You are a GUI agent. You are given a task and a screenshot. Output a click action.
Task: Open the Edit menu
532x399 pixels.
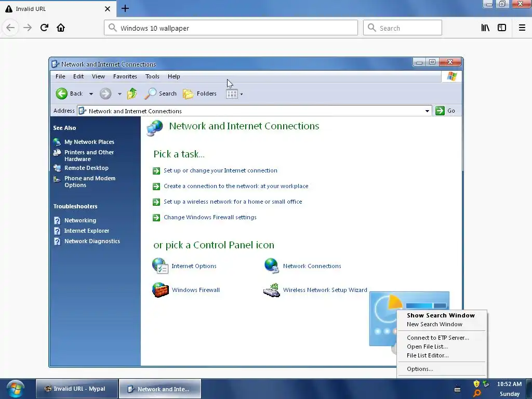pos(78,76)
